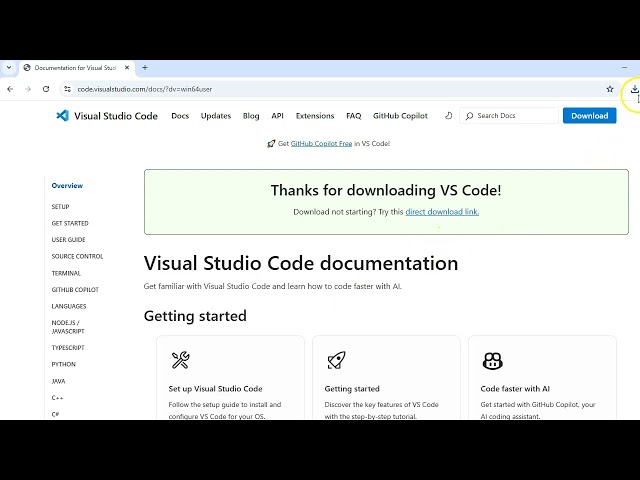Focus the Search Docs input field

tap(509, 116)
